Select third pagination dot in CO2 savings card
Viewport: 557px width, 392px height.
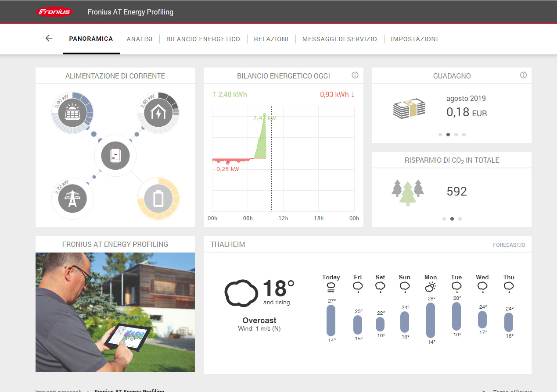point(460,218)
